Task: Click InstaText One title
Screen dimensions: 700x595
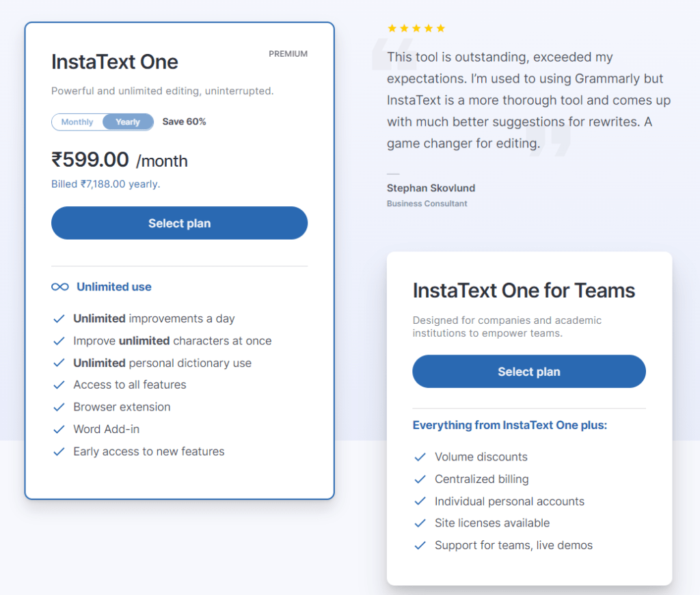Action: pyautogui.click(x=115, y=61)
